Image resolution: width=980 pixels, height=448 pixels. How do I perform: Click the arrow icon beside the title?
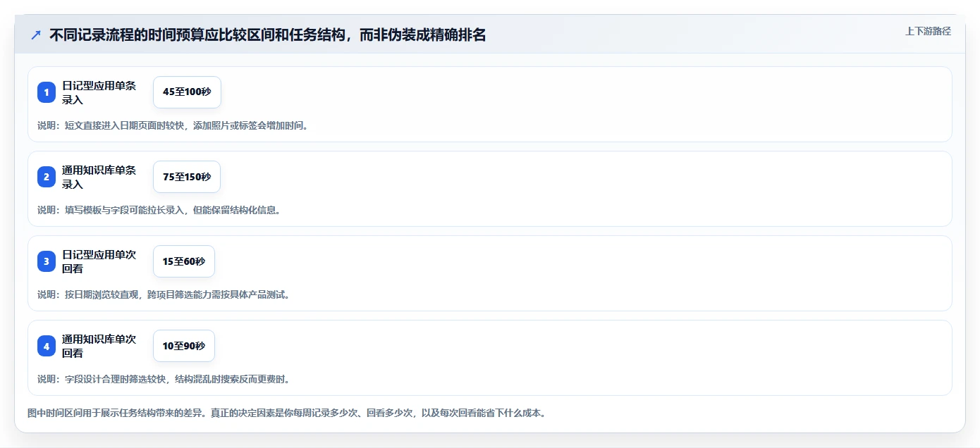click(36, 35)
